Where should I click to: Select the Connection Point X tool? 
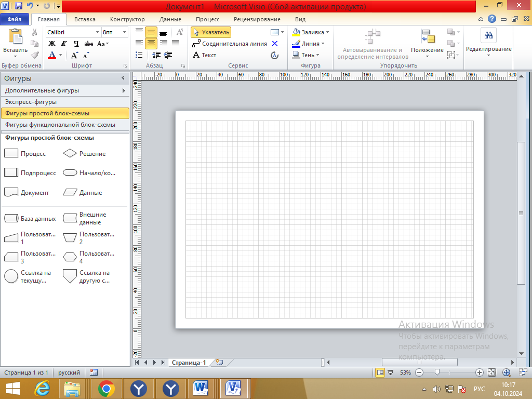click(275, 44)
